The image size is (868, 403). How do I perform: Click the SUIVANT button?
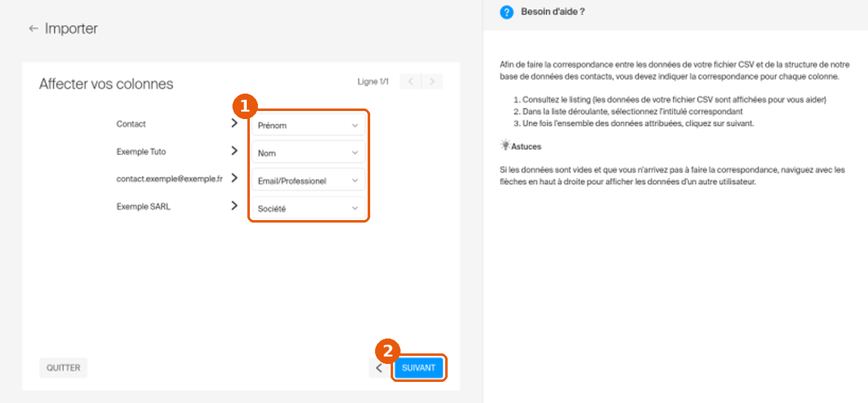tap(418, 368)
